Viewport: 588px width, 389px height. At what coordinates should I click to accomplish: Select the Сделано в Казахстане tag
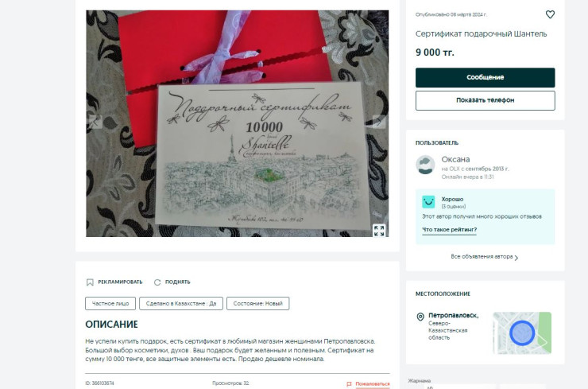[x=181, y=303]
